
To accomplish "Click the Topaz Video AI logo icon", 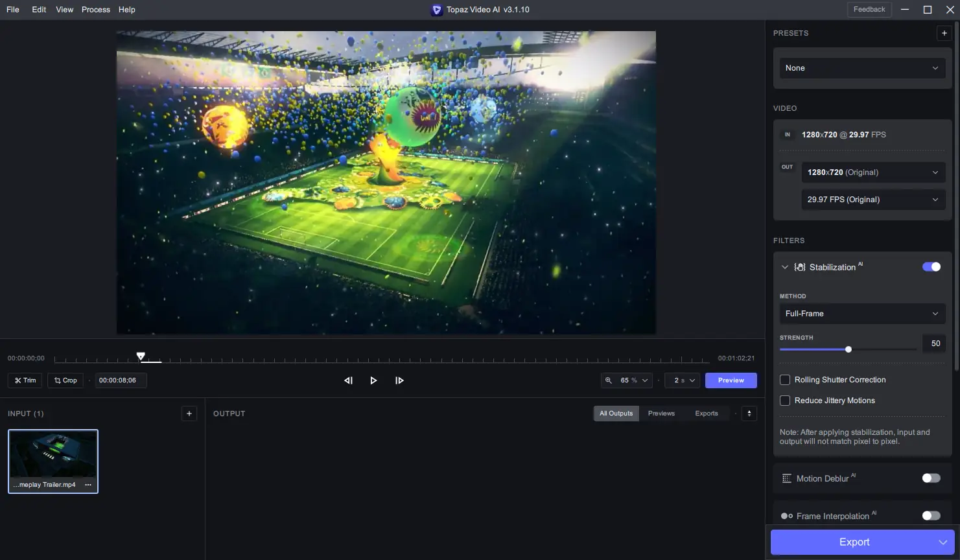I will click(437, 10).
